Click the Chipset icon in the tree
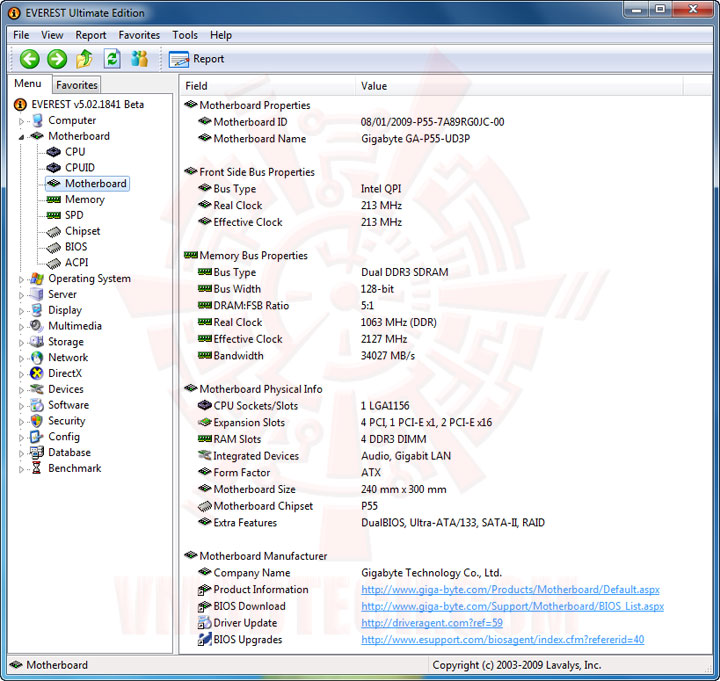The image size is (720, 681). [x=54, y=231]
